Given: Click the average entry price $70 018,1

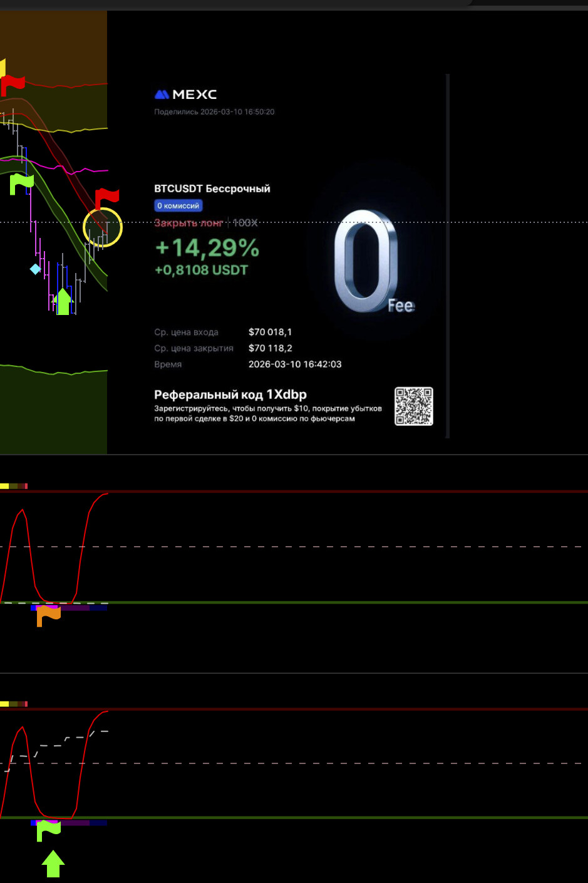Looking at the screenshot, I should pyautogui.click(x=270, y=332).
